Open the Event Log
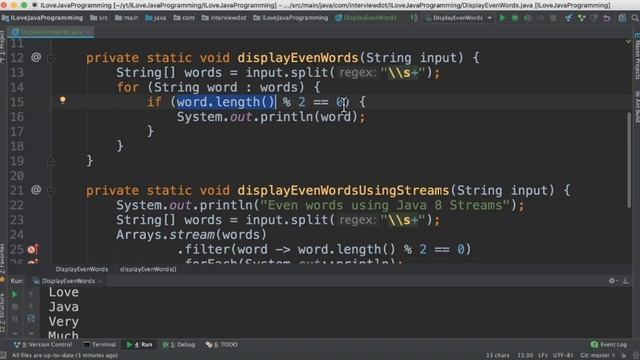Viewport: 640px width, 360px height. (x=608, y=345)
